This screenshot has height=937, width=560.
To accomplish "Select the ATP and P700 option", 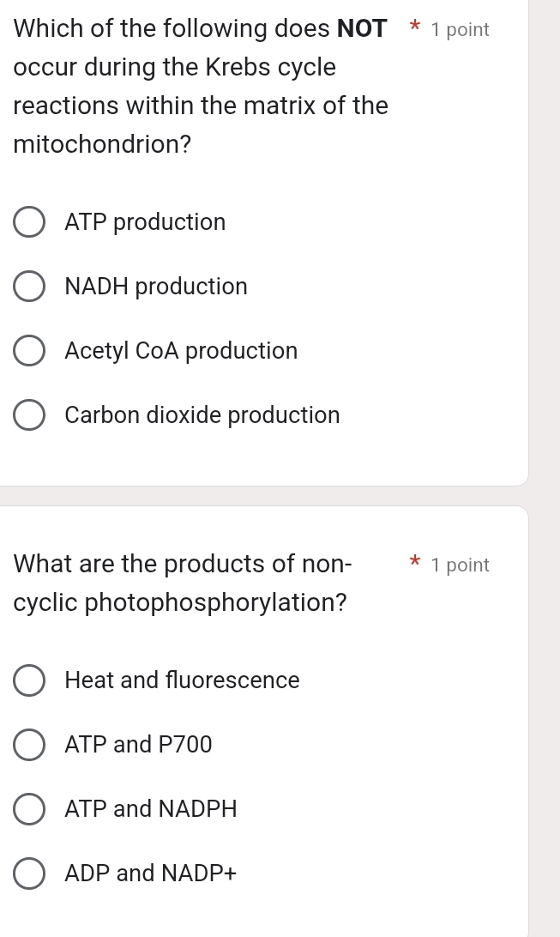I will tap(29, 744).
